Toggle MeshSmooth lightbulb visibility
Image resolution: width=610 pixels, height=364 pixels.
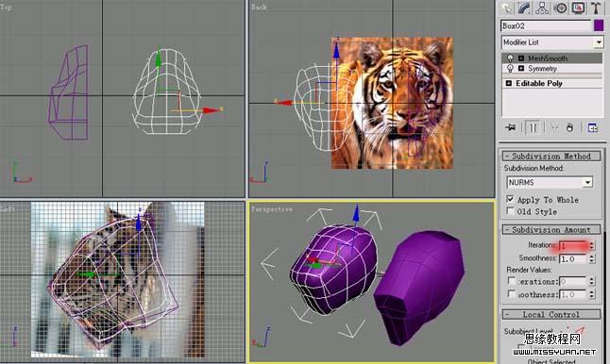pos(510,58)
